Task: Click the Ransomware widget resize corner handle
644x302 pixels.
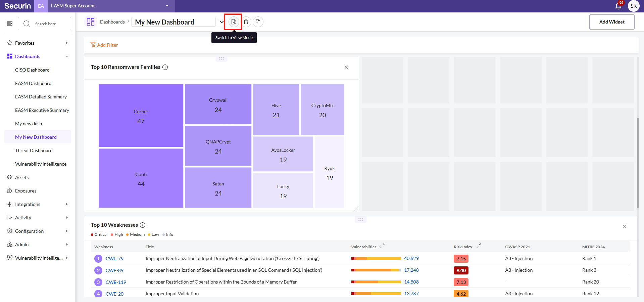Action: 356,209
